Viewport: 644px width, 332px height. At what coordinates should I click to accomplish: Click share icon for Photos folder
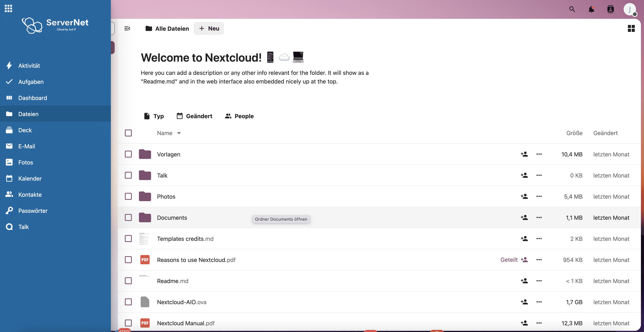[x=524, y=196]
